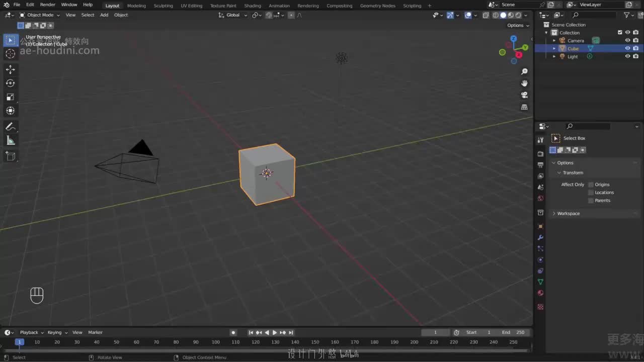Open the Physics properties tab
Viewport: 644px width, 362px height.
click(540, 259)
